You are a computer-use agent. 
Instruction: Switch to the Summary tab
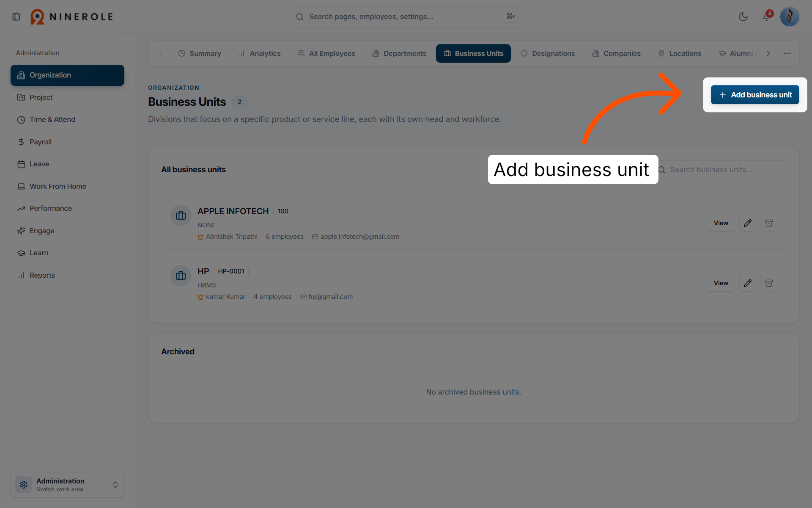tap(200, 53)
